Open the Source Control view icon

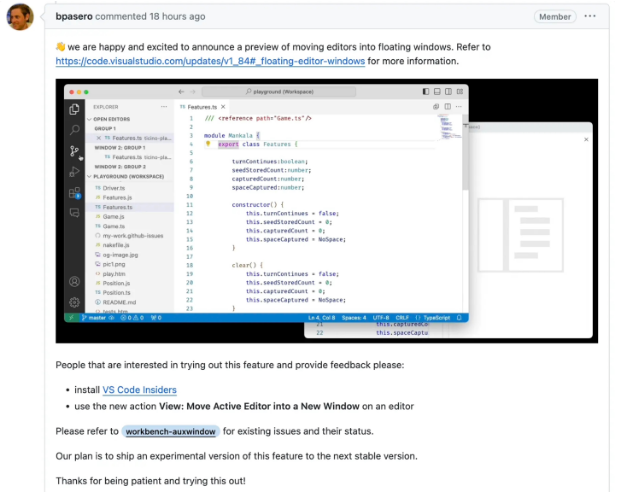(74, 151)
